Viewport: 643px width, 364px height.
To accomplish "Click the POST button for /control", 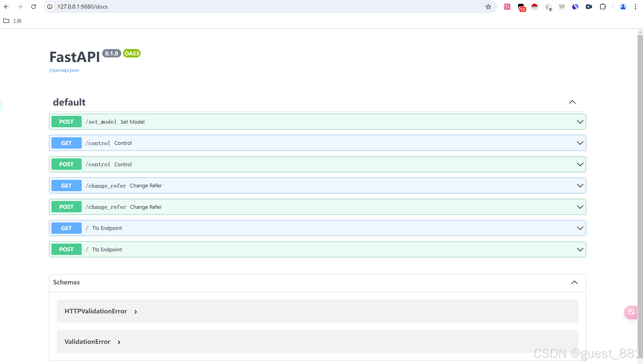I will [x=66, y=164].
